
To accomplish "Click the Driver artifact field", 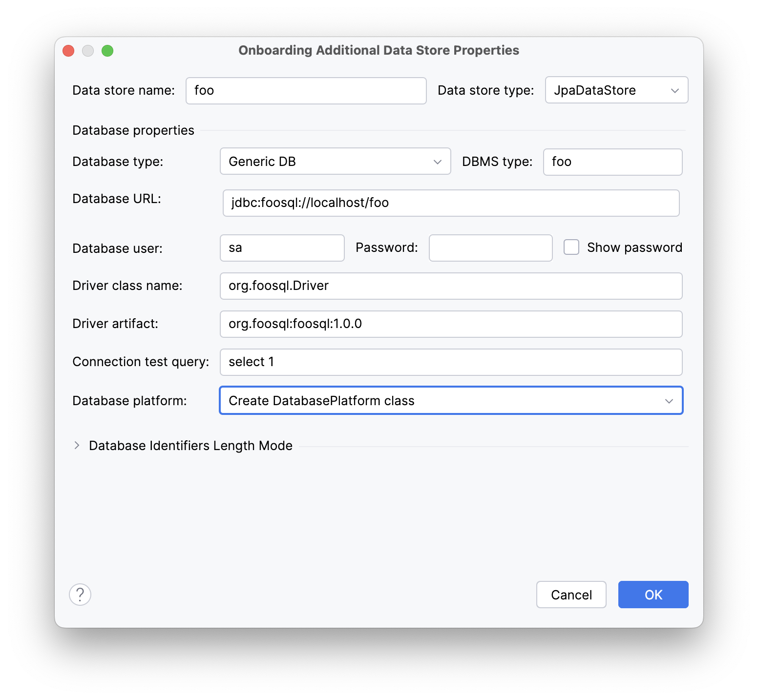I will click(450, 324).
